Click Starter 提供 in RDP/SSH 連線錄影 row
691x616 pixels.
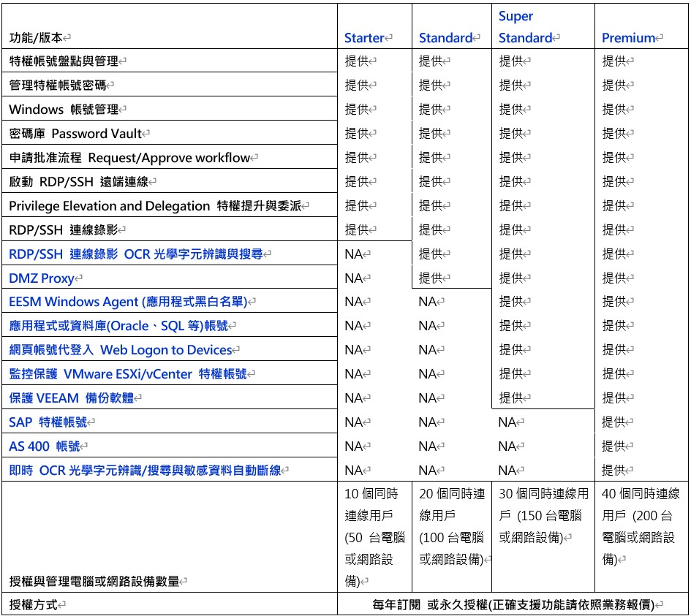(x=357, y=230)
